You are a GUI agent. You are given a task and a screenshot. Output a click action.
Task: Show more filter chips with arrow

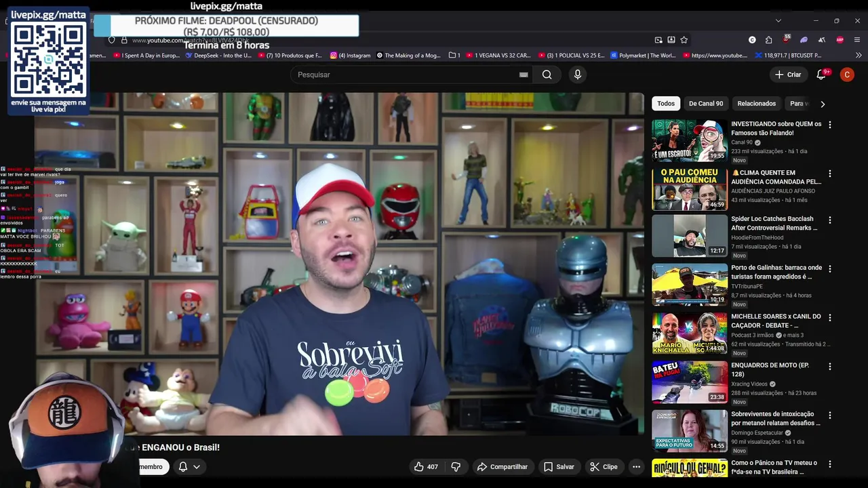pyautogui.click(x=823, y=104)
